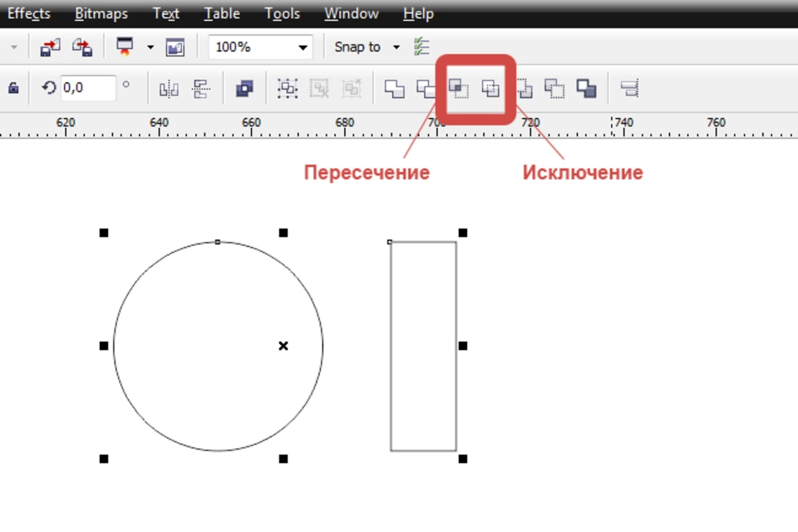This screenshot has height=532, width=798.
Task: Open the Help menu
Action: pos(418,13)
